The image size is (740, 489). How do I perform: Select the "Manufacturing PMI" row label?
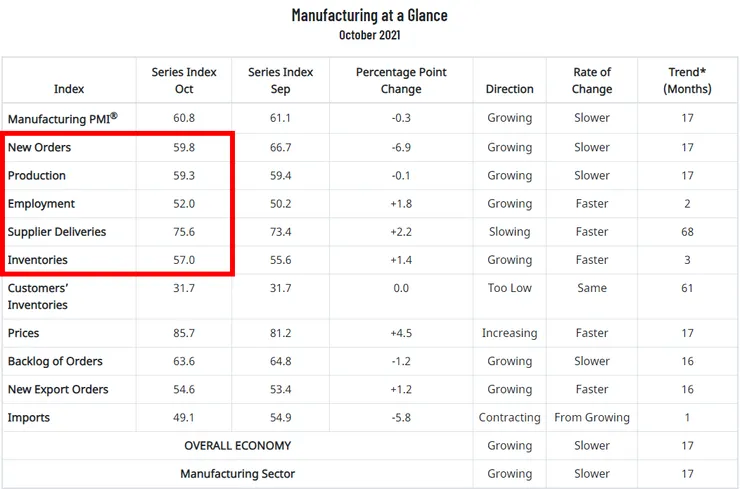pyautogui.click(x=62, y=118)
